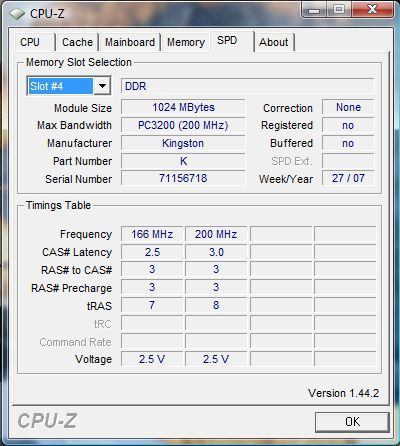Open the About tab
400x446 pixels.
(274, 42)
